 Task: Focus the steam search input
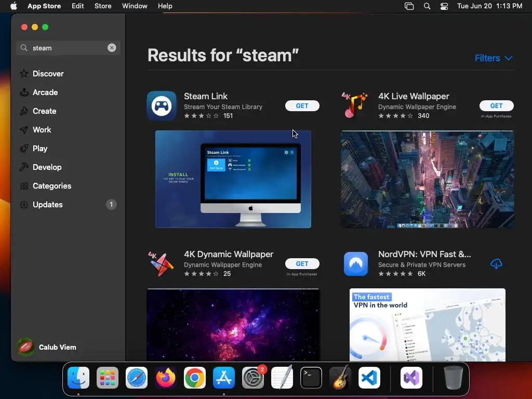(x=68, y=48)
